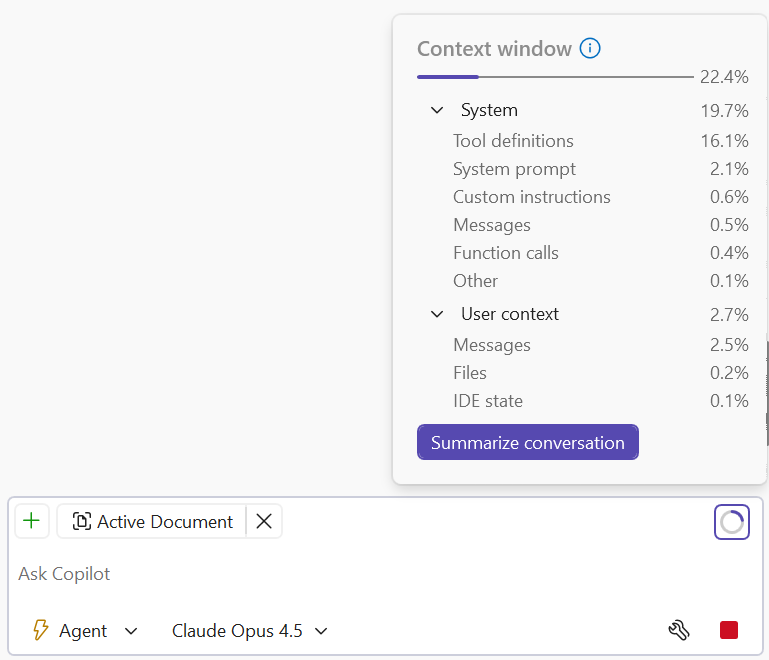This screenshot has height=660, width=769.
Task: Collapse the User context section chevron
Action: coord(437,314)
